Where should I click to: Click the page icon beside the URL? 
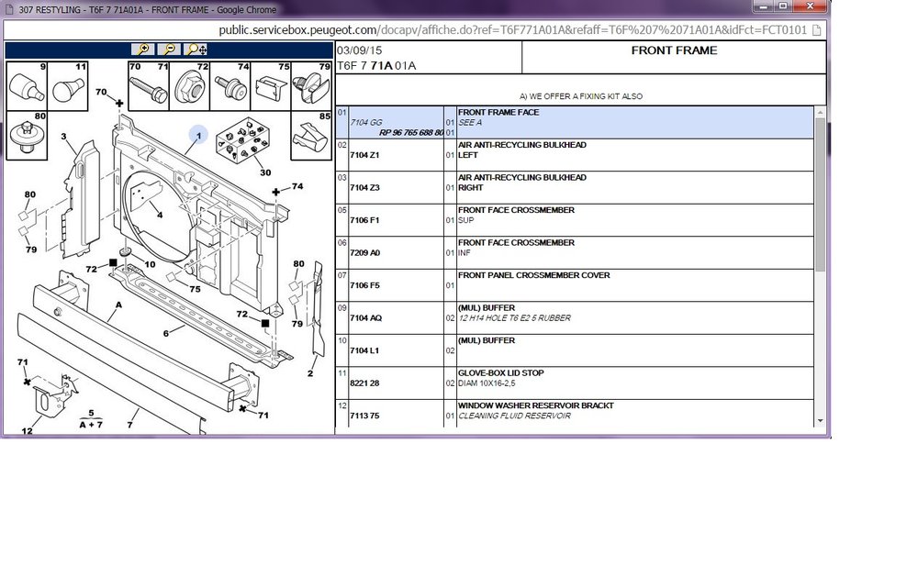817,30
